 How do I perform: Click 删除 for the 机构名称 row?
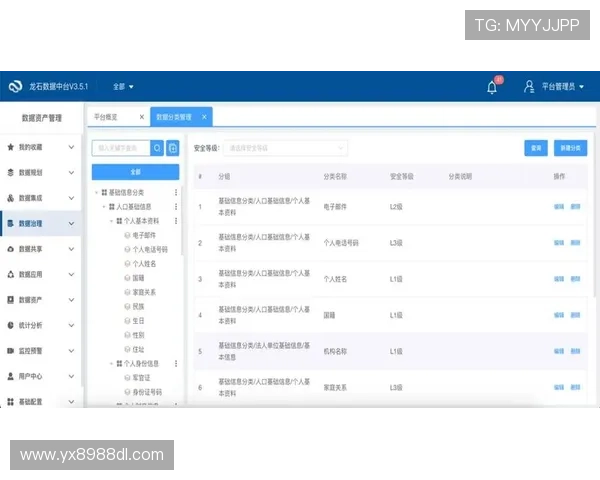576,351
